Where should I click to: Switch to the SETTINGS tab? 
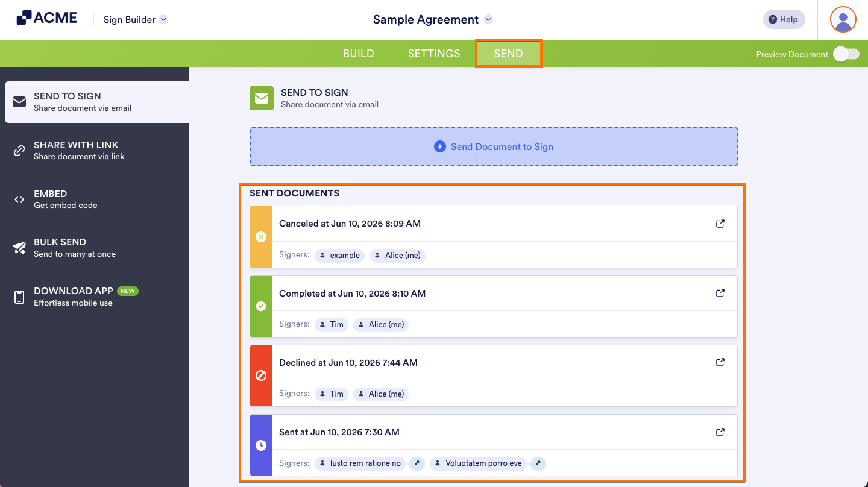point(434,54)
